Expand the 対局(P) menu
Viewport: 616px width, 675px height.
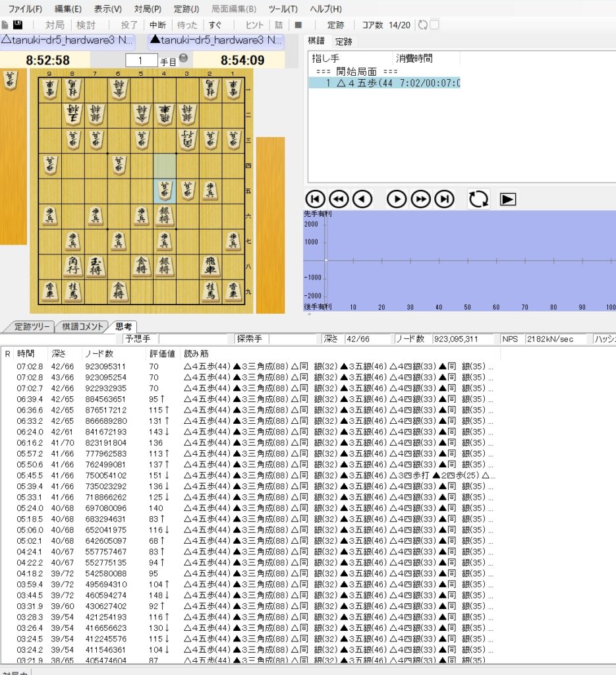[x=148, y=9]
